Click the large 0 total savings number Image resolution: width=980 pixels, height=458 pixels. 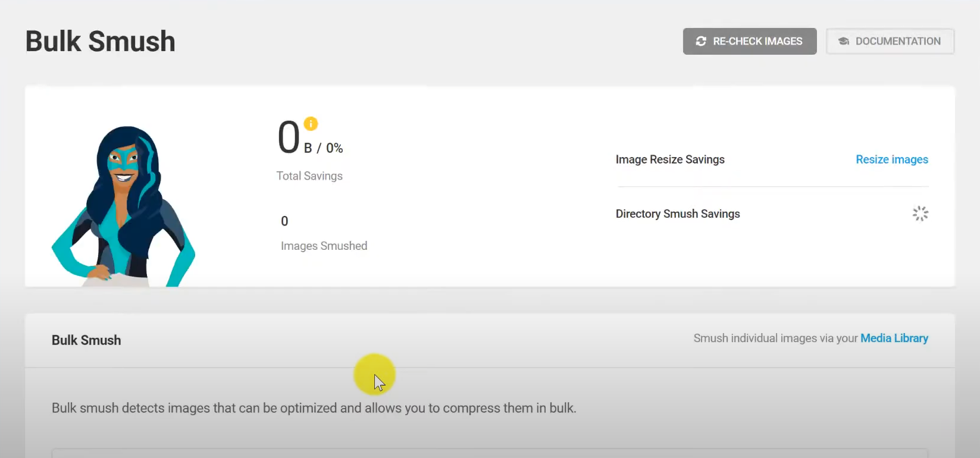289,137
